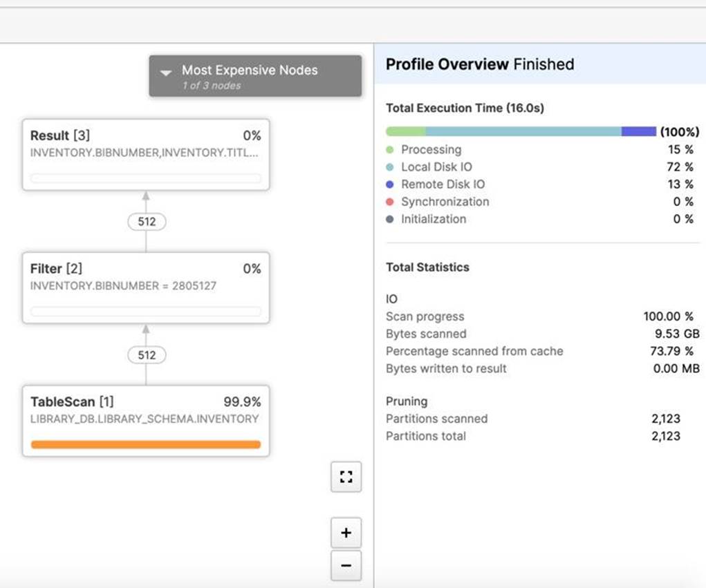The image size is (706, 588).
Task: Click the Profile Overview header
Action: click(480, 64)
